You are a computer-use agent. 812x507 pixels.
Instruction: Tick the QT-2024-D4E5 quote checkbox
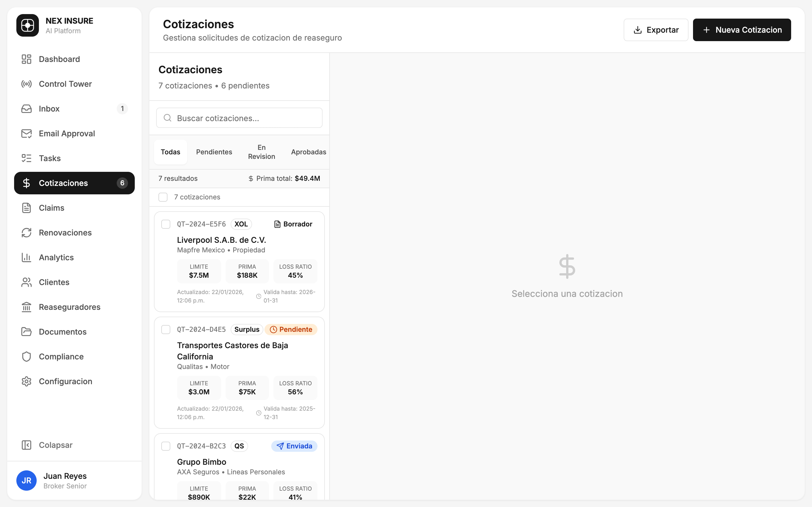point(166,329)
